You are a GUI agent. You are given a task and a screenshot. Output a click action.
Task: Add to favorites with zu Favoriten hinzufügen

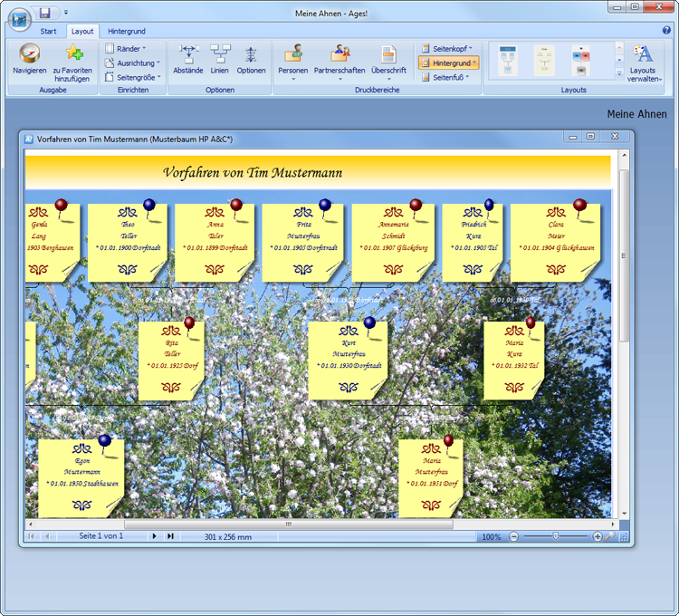(x=73, y=54)
